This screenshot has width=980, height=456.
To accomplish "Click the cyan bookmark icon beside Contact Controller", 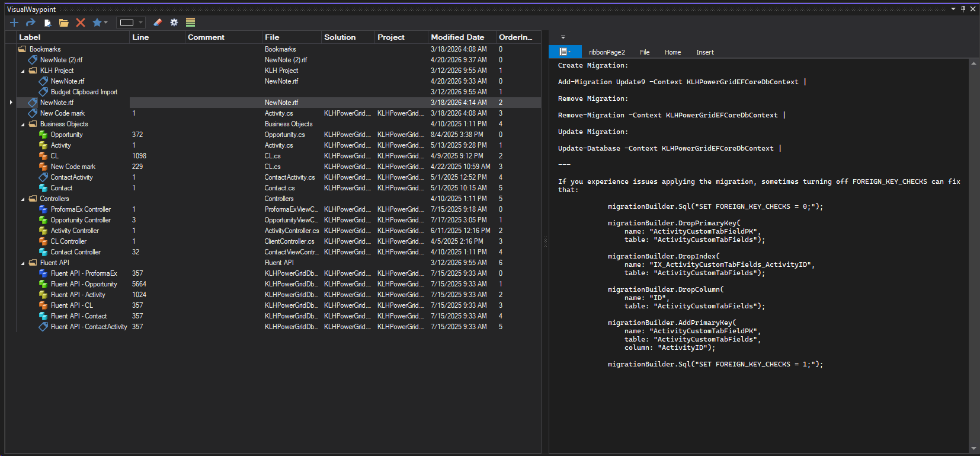I will click(43, 252).
